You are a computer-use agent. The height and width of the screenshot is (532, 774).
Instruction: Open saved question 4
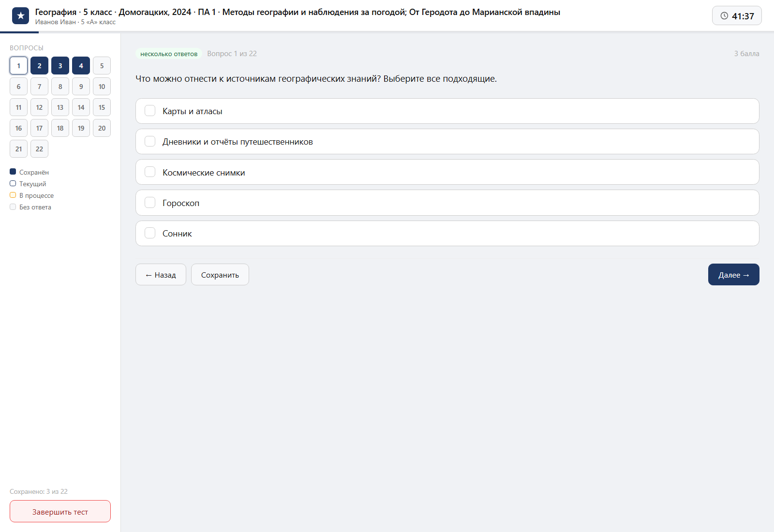click(x=81, y=66)
